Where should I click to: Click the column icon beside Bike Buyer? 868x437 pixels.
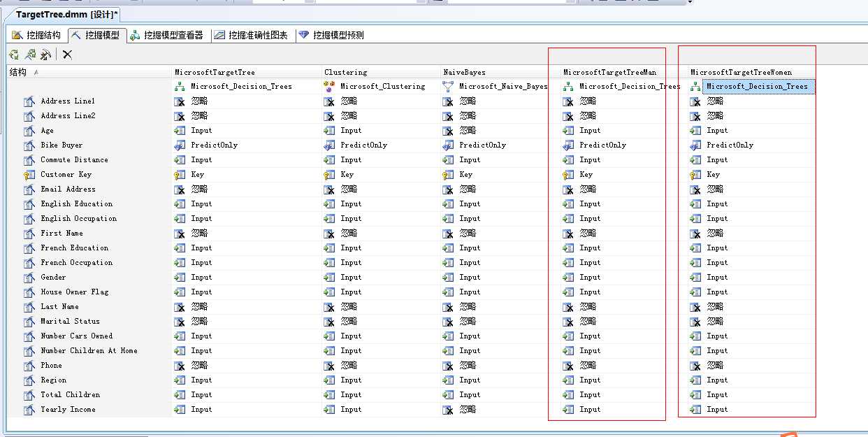click(x=29, y=145)
